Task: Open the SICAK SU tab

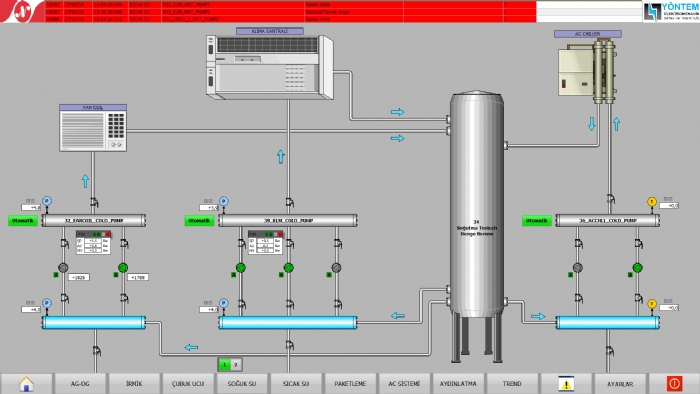Action: [296, 384]
